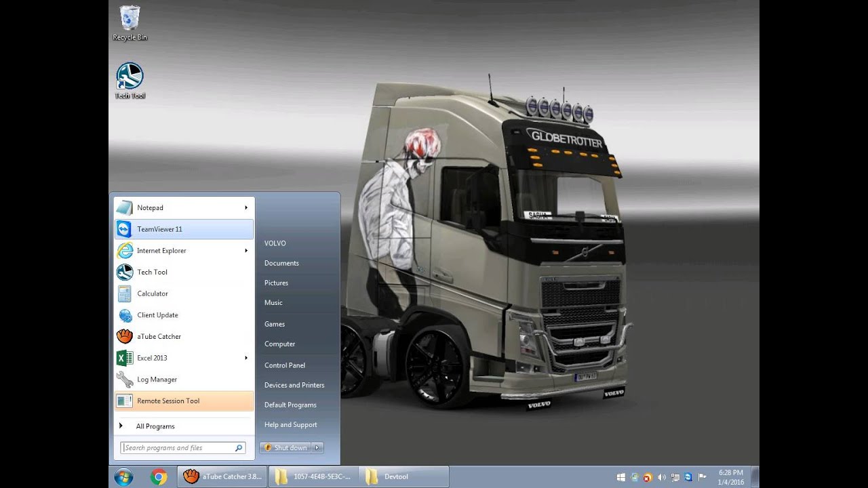The image size is (868, 488).
Task: Launch Remote Session Tool from the Start menu
Action: (184, 401)
